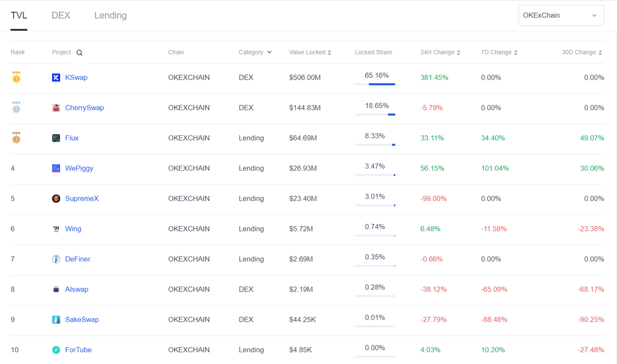Click CherrySwap value $144.83M
Image resolution: width=617 pixels, height=364 pixels.
[305, 108]
